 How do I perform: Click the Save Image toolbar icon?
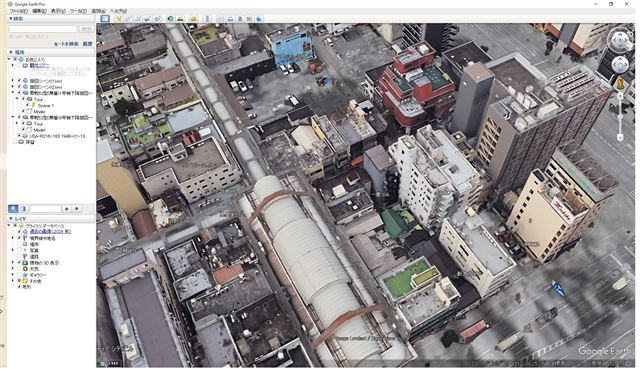pos(240,18)
